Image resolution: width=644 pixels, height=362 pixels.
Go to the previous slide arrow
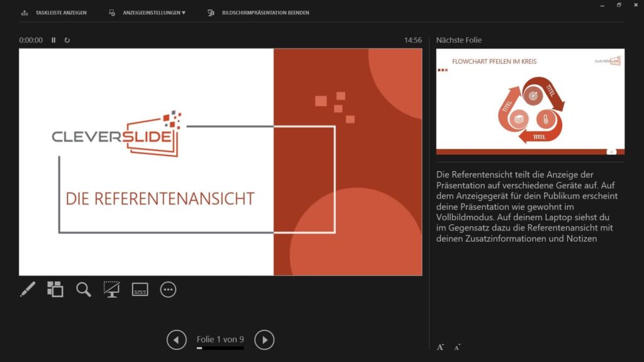click(x=177, y=340)
